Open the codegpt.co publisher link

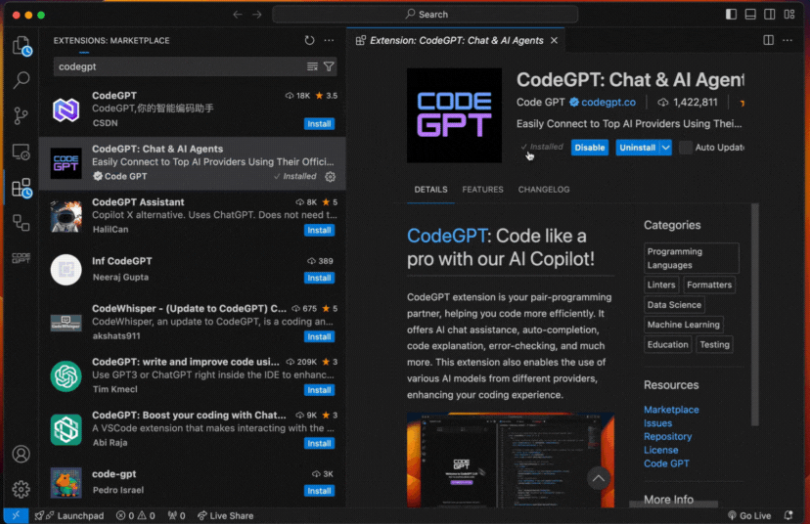608,102
